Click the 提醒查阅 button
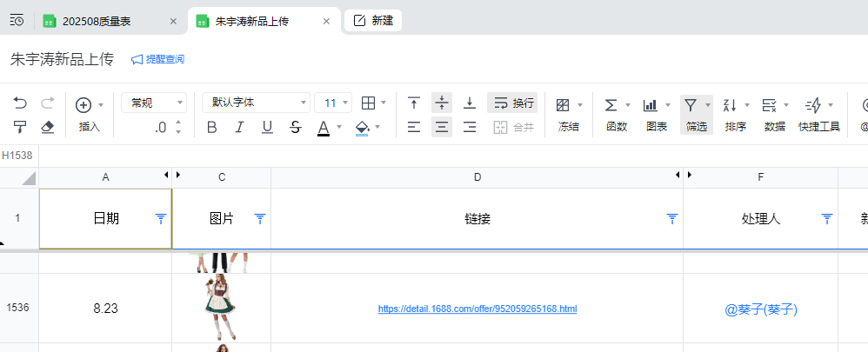Viewport: 868px width, 352px height. tap(157, 59)
